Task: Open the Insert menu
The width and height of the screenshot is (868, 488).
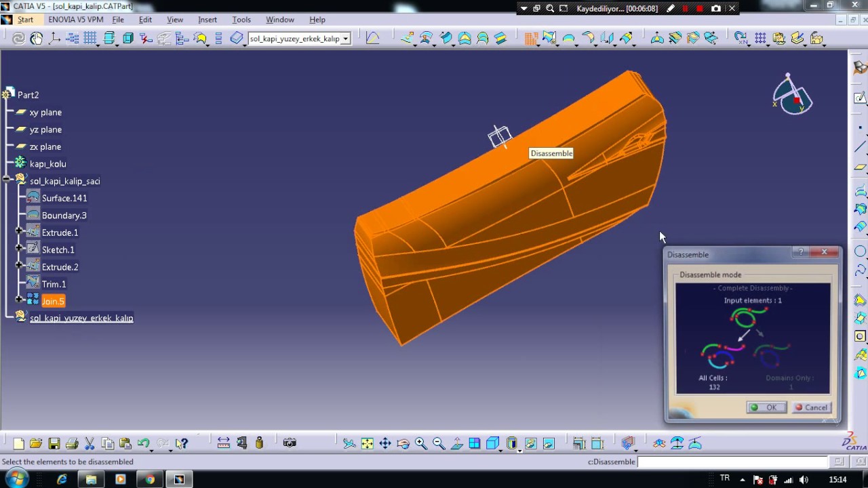Action: point(208,20)
